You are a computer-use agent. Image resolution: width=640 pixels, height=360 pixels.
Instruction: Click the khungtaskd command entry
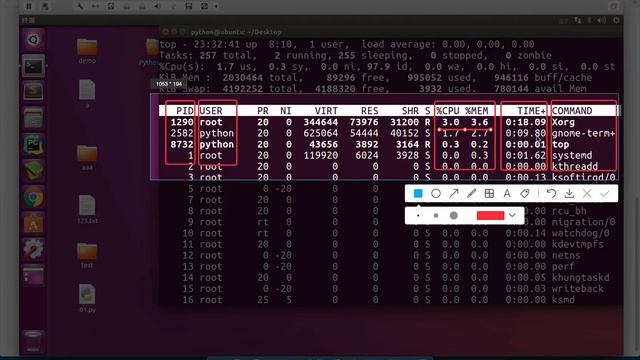[580, 278]
